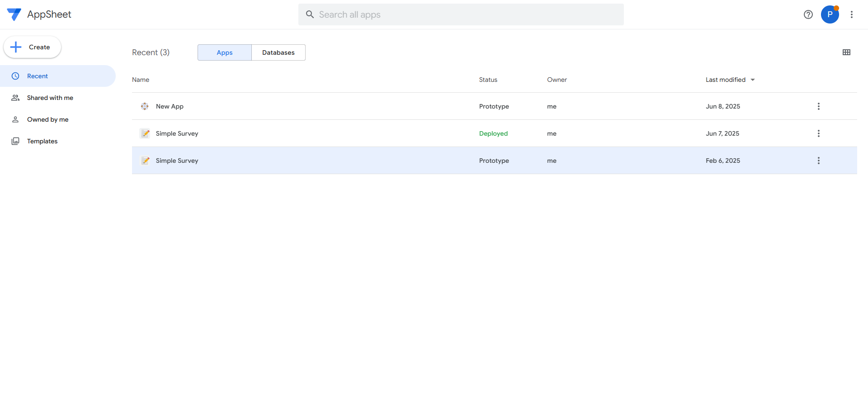The width and height of the screenshot is (868, 412).
Task: Click the Shared with me people icon
Action: 15,98
